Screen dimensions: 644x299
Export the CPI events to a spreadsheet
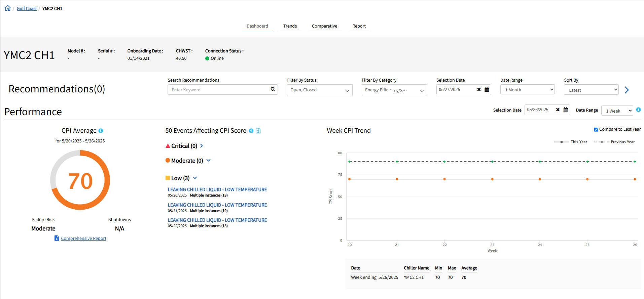[258, 131]
